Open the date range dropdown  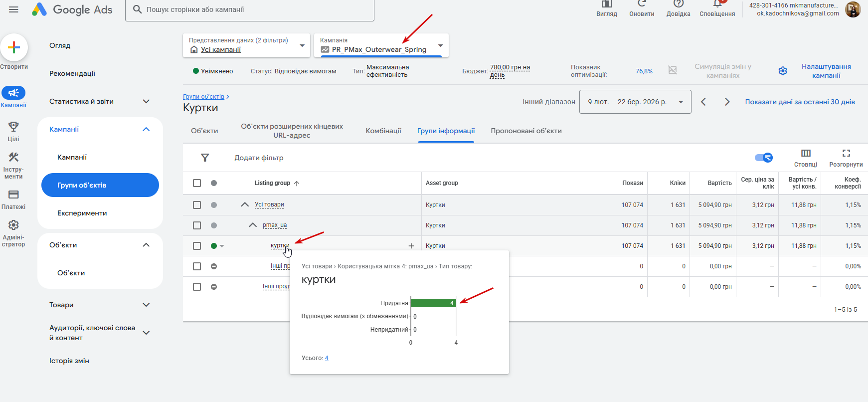coord(635,102)
